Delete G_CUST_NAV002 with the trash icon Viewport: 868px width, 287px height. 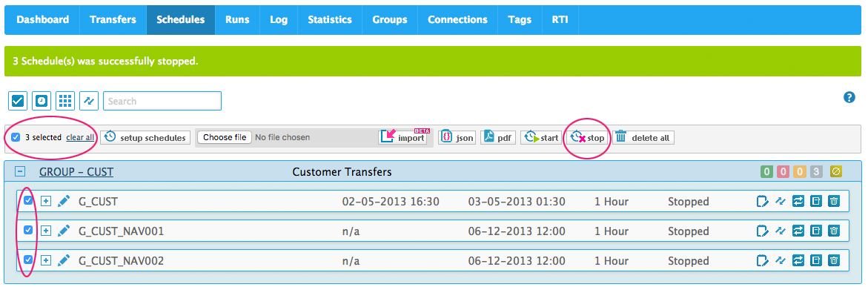pyautogui.click(x=834, y=260)
